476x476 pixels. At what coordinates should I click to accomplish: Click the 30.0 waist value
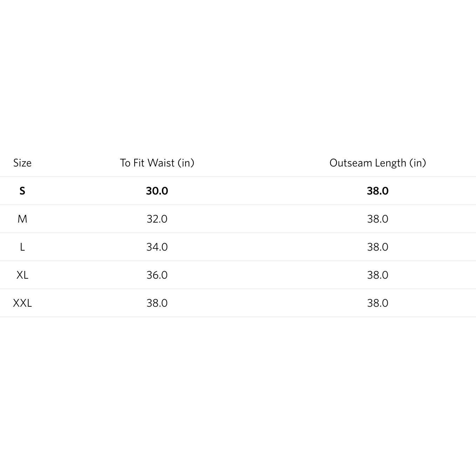coord(157,191)
